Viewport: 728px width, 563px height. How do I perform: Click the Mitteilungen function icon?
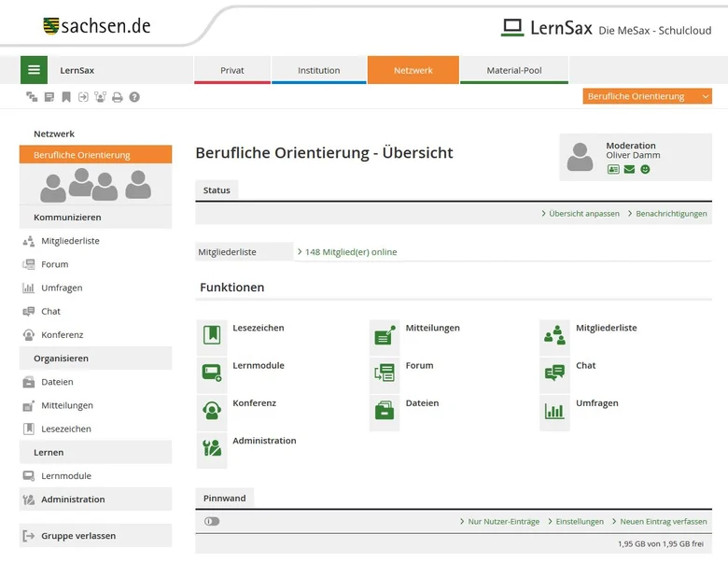(385, 335)
